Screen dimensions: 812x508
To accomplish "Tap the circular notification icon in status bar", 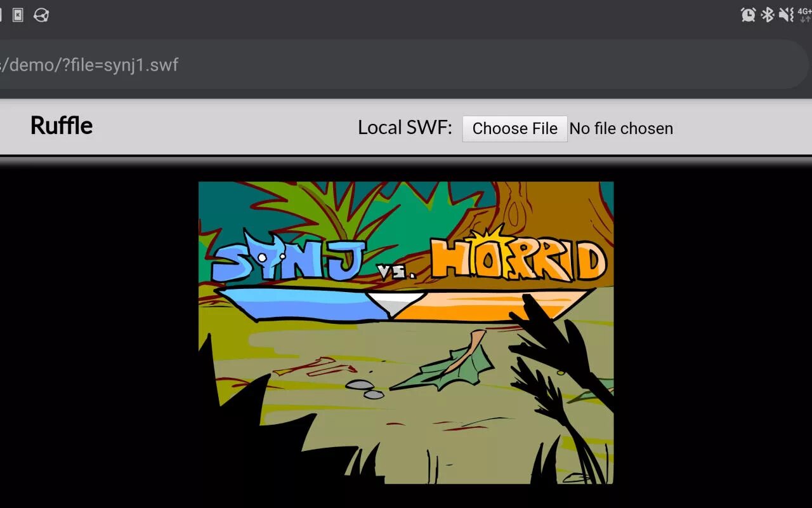I will 41,15.
